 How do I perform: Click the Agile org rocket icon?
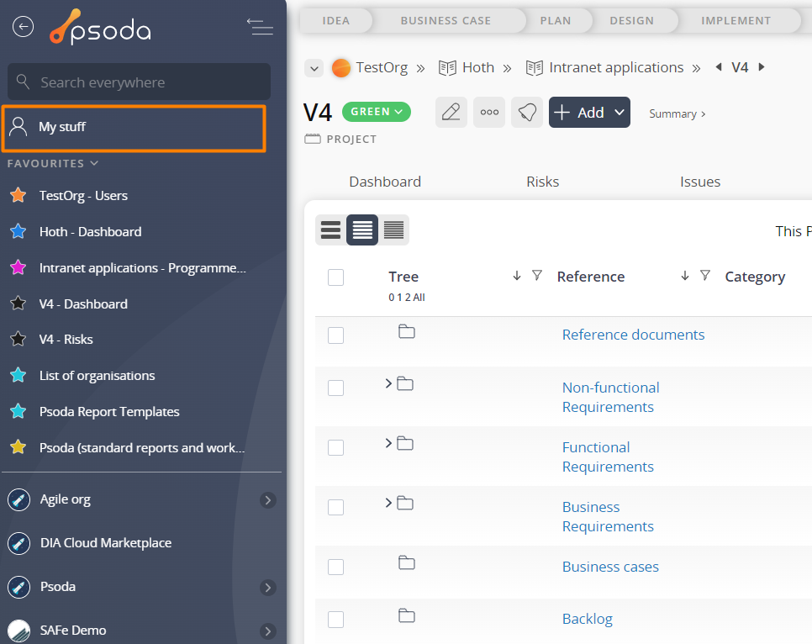19,500
